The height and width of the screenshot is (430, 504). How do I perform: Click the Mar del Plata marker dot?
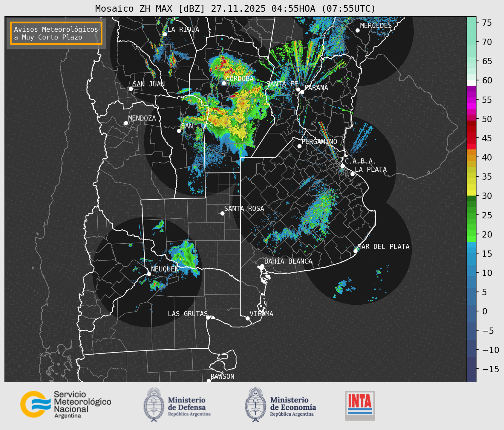click(x=356, y=251)
